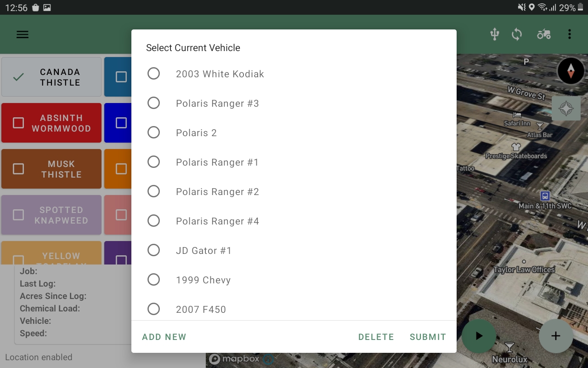Image resolution: width=588 pixels, height=368 pixels.
Task: Choose Polaris Ranger #3 vehicle
Action: 153,103
